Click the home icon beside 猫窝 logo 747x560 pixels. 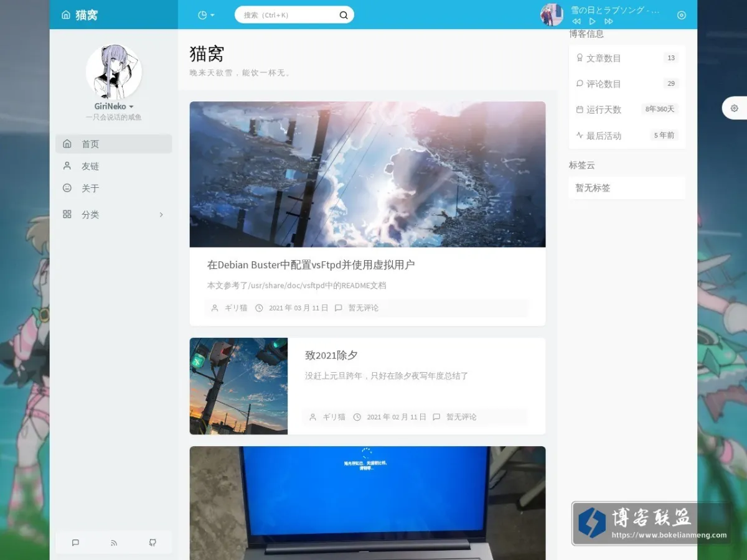pos(66,15)
